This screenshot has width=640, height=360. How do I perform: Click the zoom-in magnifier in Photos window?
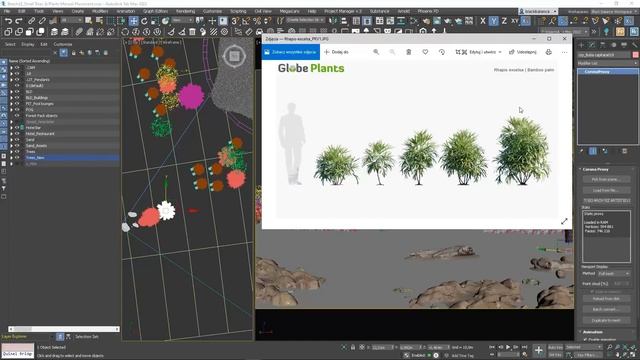coord(376,52)
